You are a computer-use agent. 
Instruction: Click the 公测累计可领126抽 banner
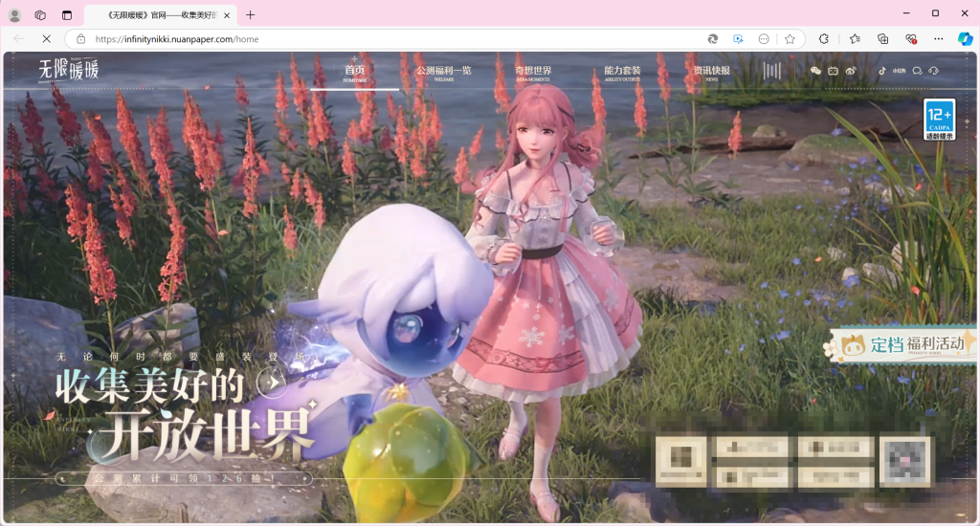pos(184,478)
